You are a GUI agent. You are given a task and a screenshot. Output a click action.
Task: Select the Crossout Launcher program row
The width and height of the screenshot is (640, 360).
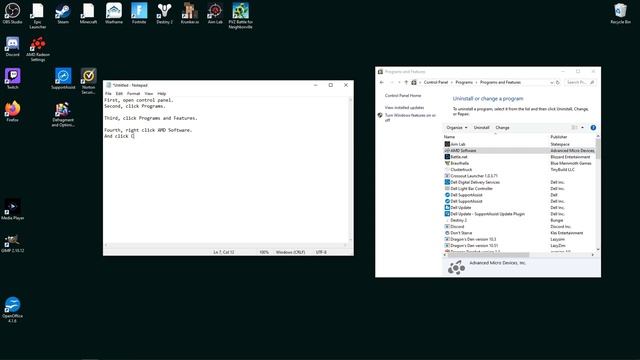519,176
